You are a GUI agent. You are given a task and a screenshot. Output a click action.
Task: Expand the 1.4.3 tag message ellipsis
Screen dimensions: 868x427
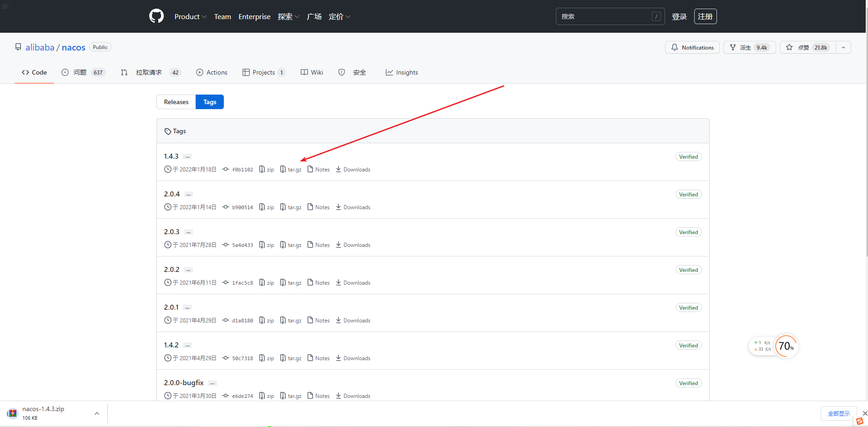click(187, 156)
